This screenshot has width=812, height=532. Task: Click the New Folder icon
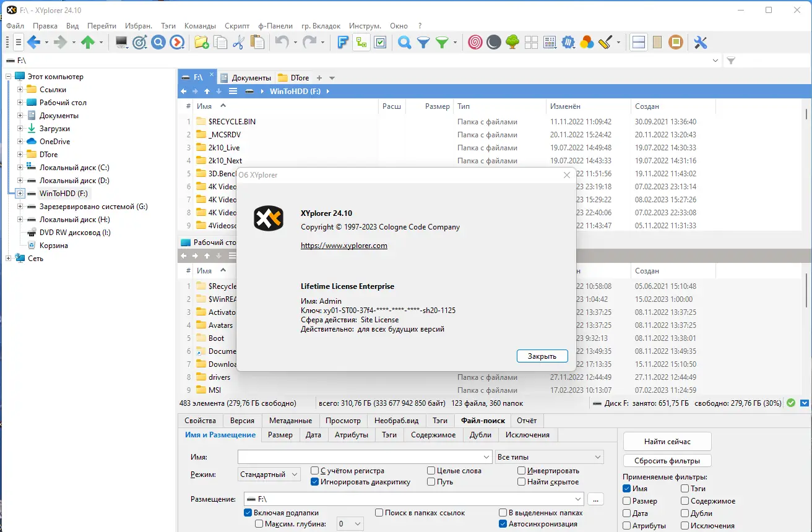click(201, 42)
